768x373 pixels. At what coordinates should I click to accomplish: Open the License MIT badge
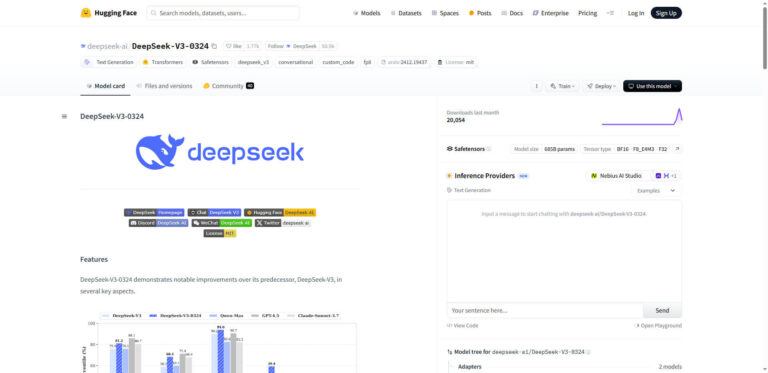220,233
